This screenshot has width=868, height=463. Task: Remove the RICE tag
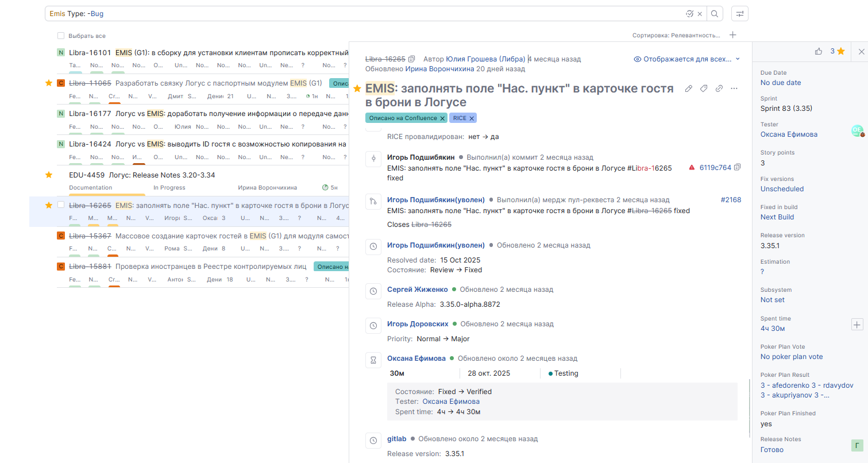472,118
